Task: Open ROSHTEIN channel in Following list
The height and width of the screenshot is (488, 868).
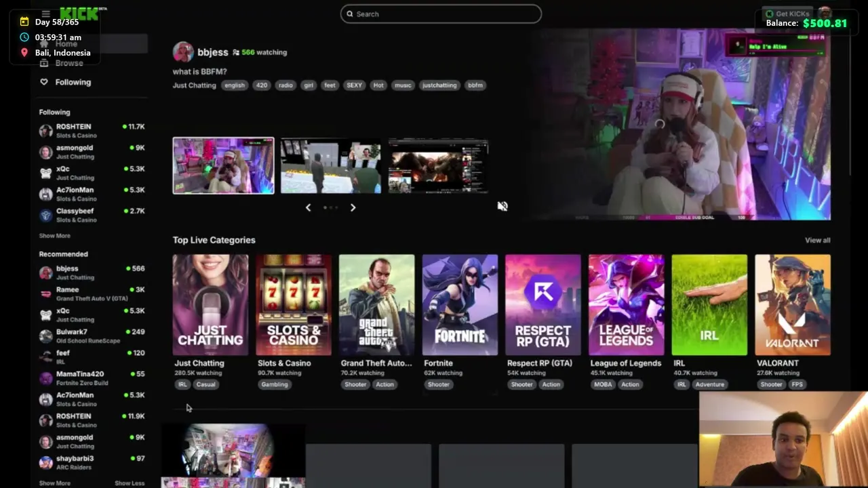Action: click(92, 130)
